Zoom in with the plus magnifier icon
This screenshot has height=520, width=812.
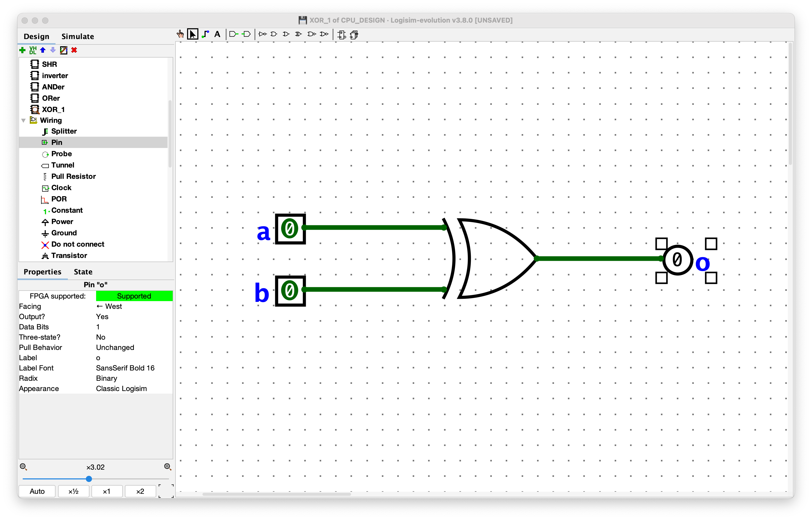coord(168,467)
